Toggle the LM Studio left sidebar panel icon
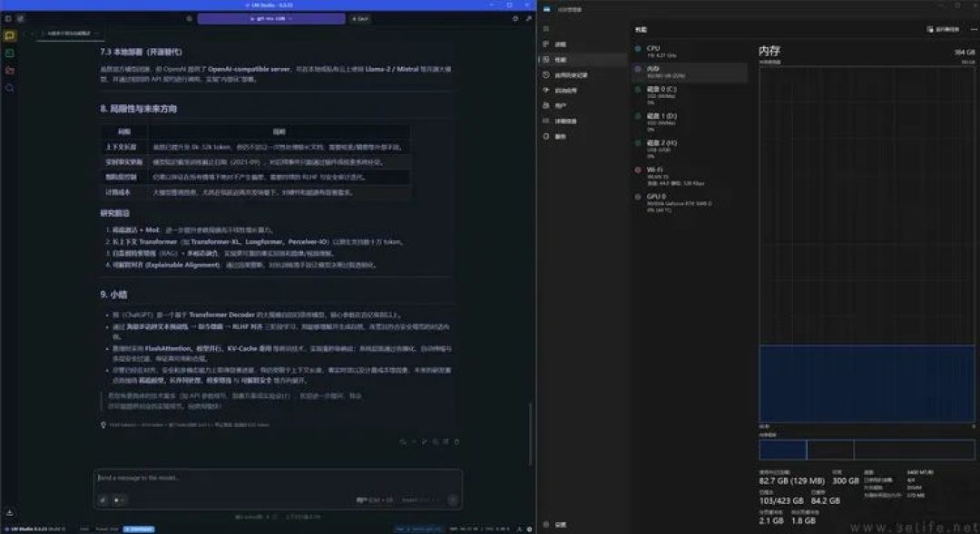The image size is (980, 534). click(8, 19)
